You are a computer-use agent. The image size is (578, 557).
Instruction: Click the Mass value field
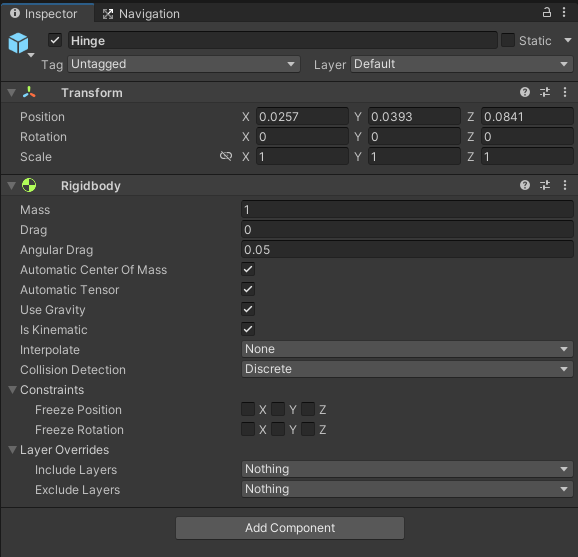(x=407, y=209)
